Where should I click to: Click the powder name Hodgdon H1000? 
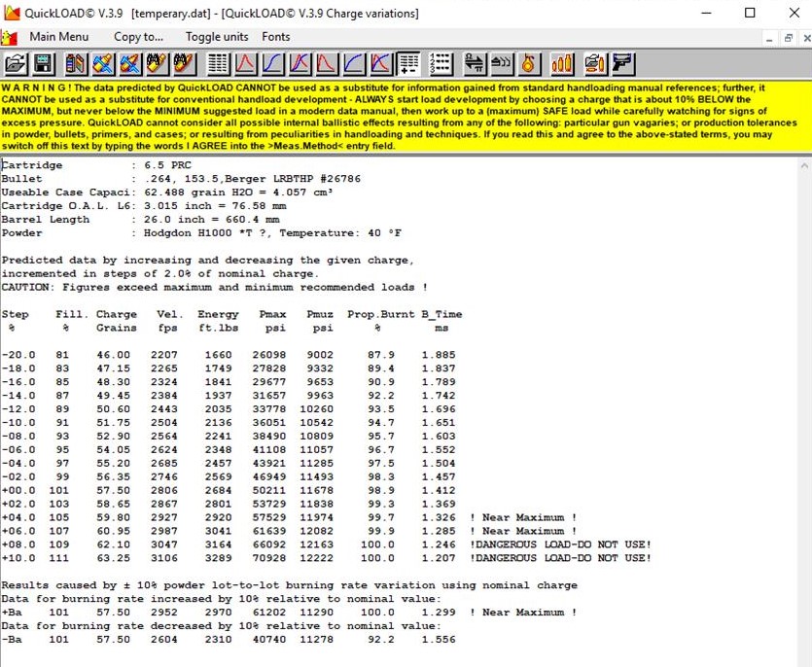pos(188,233)
